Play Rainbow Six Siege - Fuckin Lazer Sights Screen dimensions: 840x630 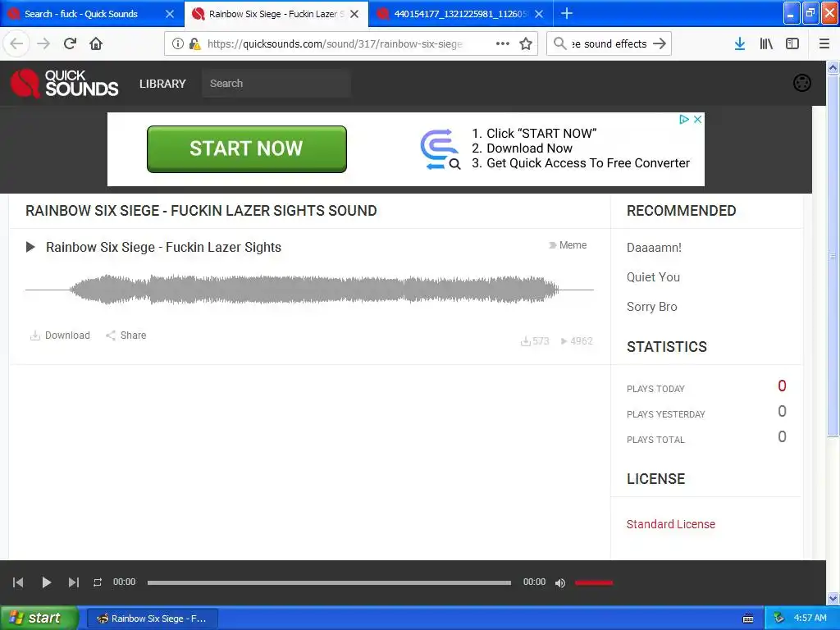(30, 247)
